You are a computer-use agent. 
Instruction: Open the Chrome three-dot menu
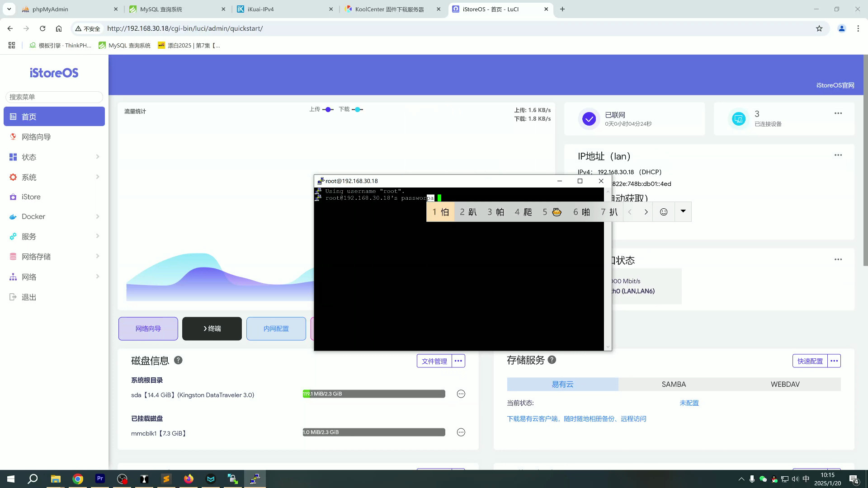click(858, 28)
